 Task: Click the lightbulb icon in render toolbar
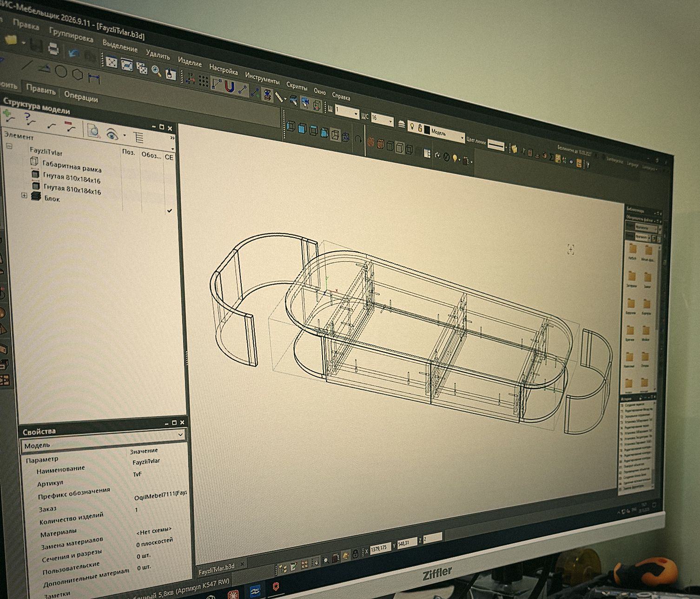(x=455, y=159)
